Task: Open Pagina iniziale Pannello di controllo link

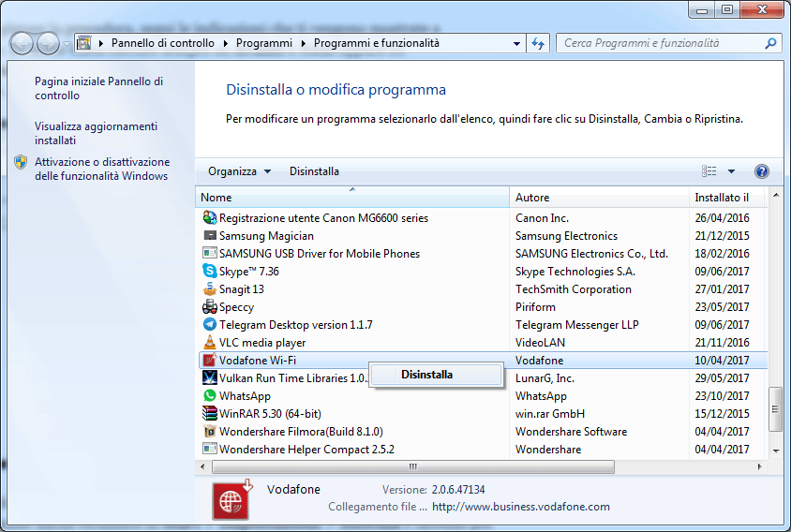Action: tap(99, 88)
